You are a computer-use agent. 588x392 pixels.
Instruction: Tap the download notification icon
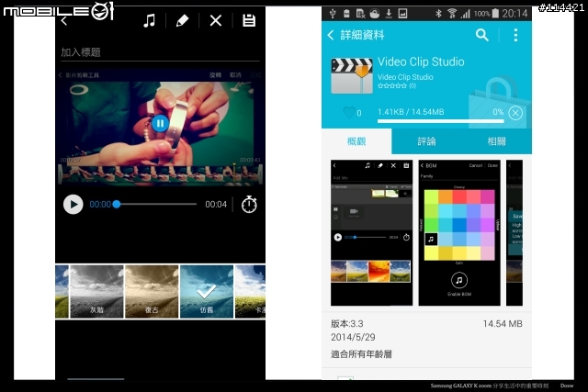click(389, 14)
